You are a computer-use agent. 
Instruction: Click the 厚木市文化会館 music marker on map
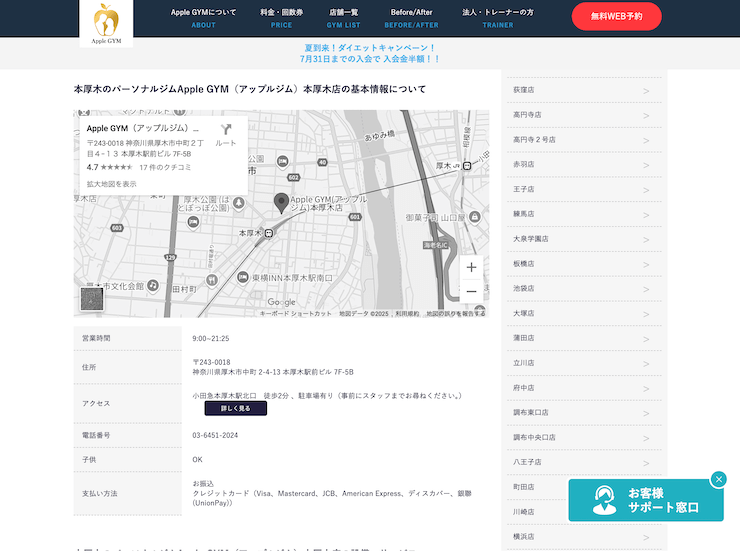pyautogui.click(x=152, y=285)
